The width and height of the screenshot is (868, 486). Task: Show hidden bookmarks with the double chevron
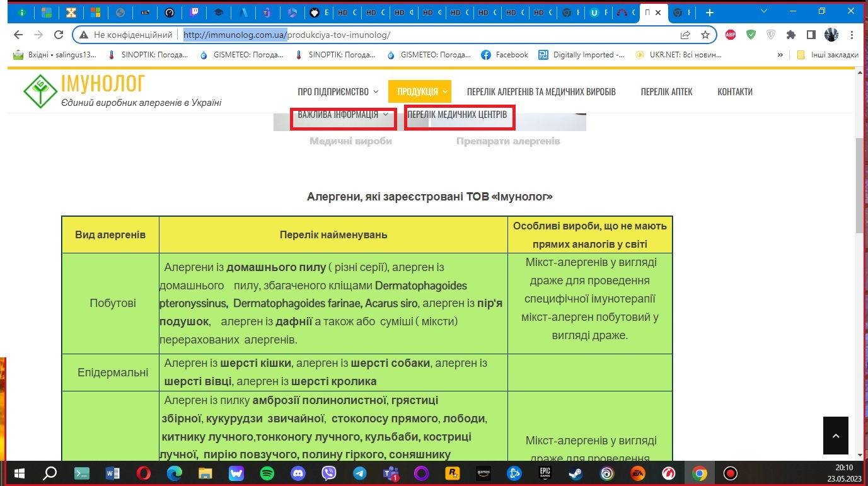pyautogui.click(x=782, y=55)
